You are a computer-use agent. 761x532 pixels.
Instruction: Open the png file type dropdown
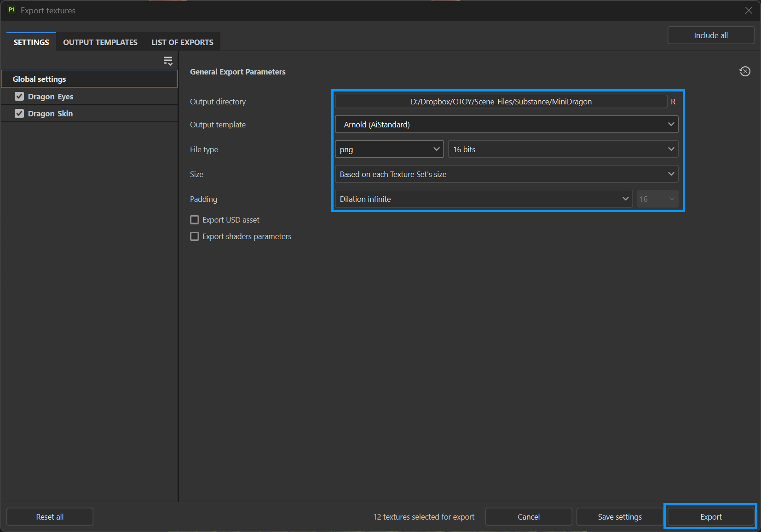(389, 149)
